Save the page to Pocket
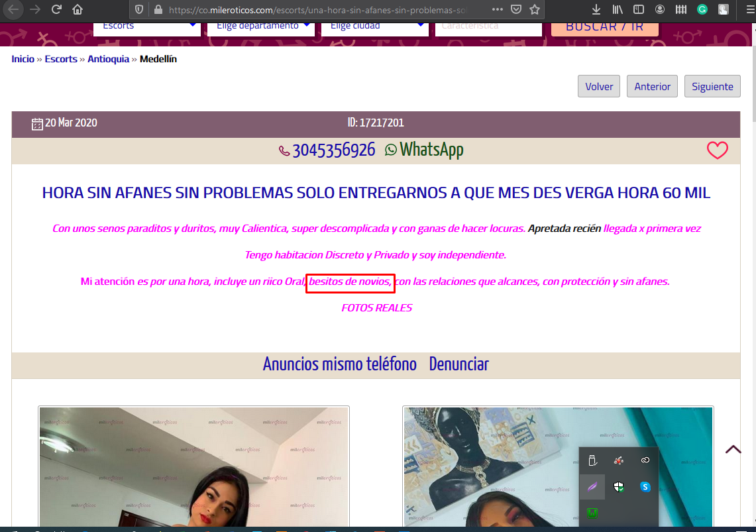The image size is (756, 532). coord(516,10)
